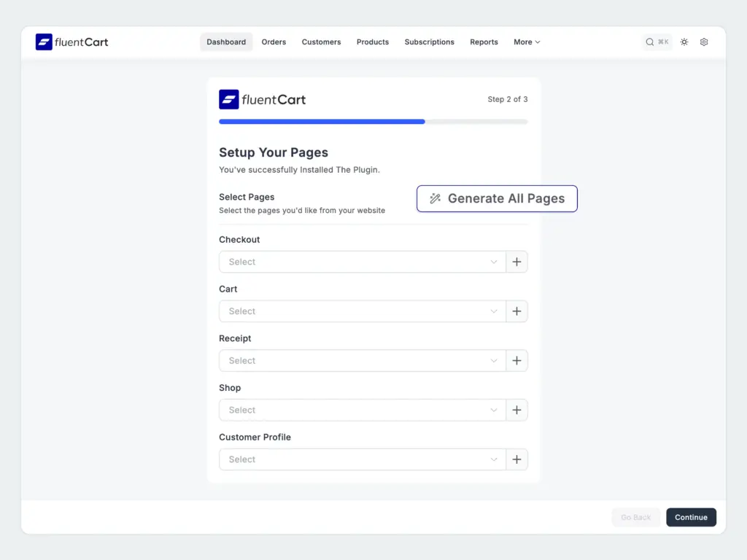Open the Shop page Select dropdown
Image resolution: width=747 pixels, height=560 pixels.
click(x=362, y=410)
